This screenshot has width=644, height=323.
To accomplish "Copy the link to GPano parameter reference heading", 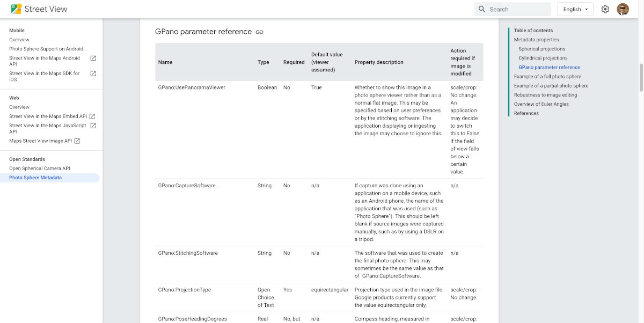I will pyautogui.click(x=260, y=32).
